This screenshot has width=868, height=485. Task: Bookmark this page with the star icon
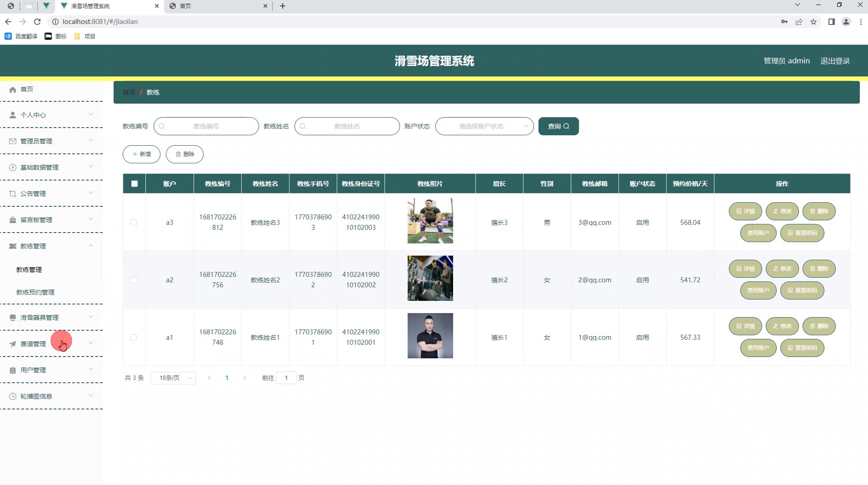[x=813, y=22]
